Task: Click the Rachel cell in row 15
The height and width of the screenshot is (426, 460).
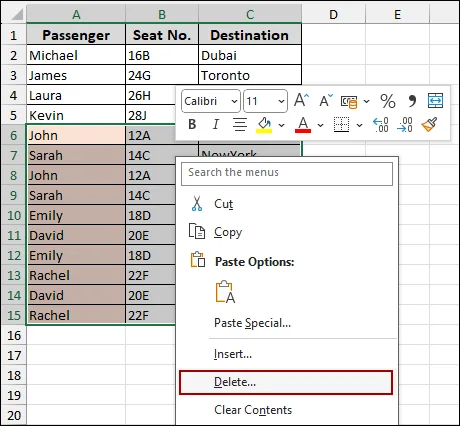Action: pos(76,315)
